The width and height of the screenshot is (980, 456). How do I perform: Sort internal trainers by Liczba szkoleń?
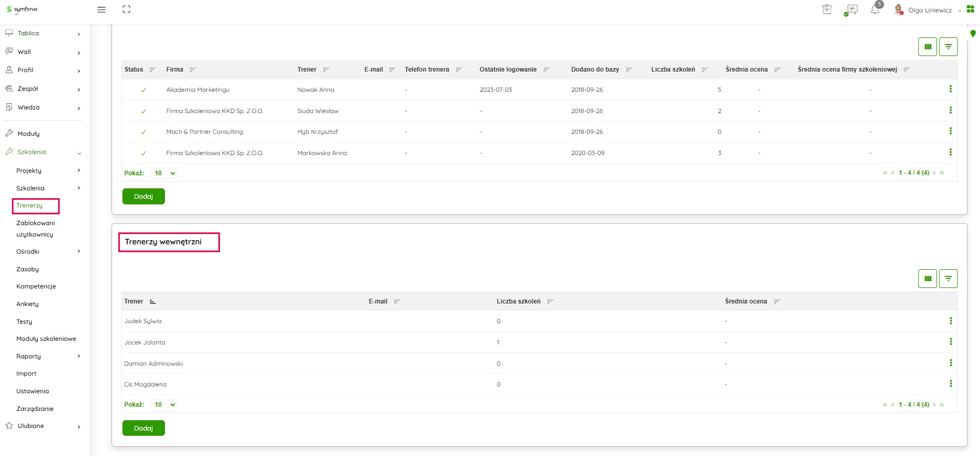[550, 301]
